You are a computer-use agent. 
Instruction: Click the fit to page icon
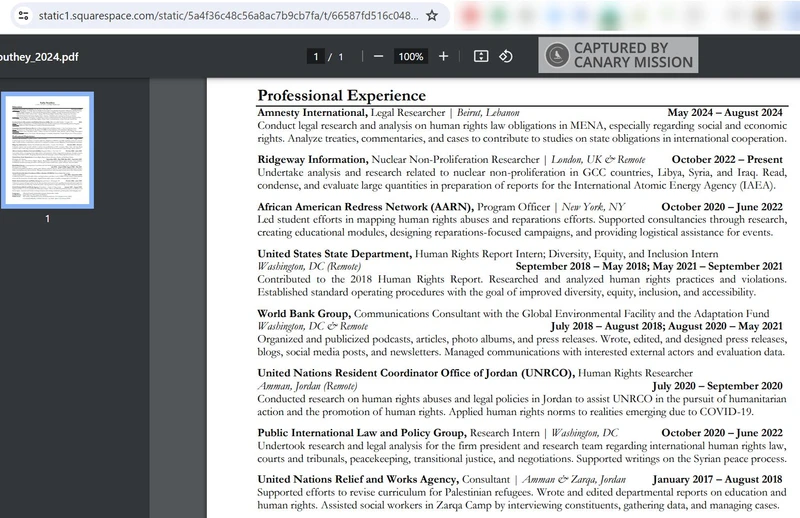coord(480,56)
